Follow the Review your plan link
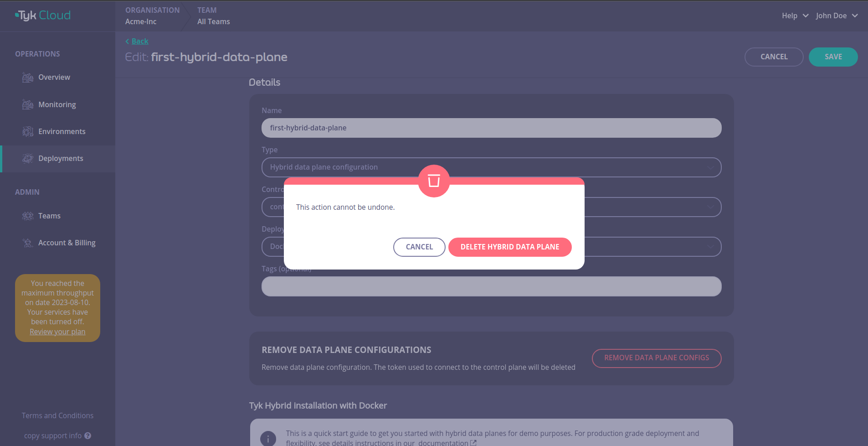868x446 pixels. pyautogui.click(x=57, y=331)
